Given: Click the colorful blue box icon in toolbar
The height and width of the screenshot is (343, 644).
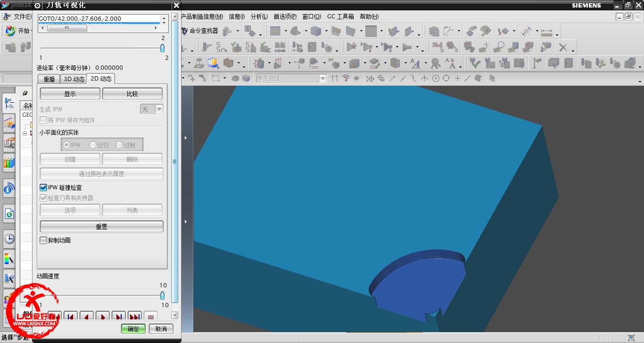Looking at the screenshot, I should click(x=212, y=63).
